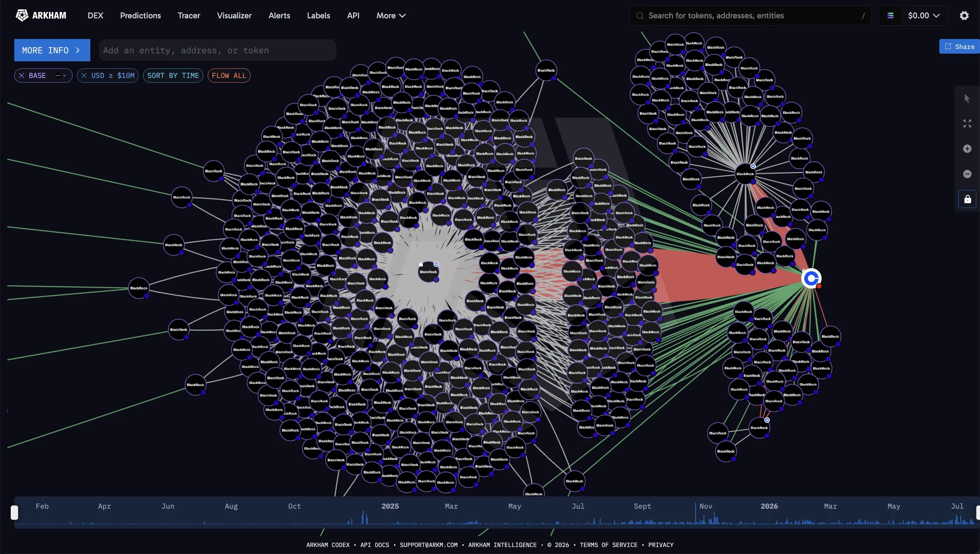Expand the More menu dropdown
The image size is (980, 554).
[x=391, y=16]
